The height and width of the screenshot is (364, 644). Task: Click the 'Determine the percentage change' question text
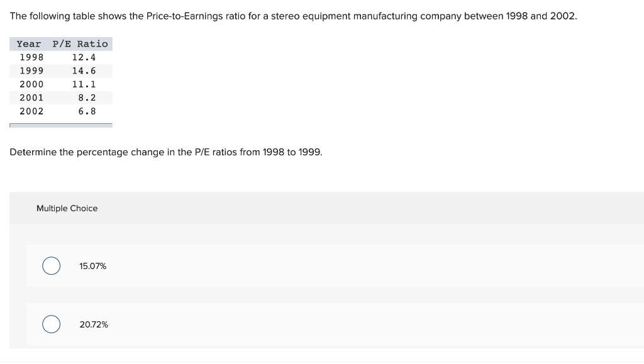[166, 153]
